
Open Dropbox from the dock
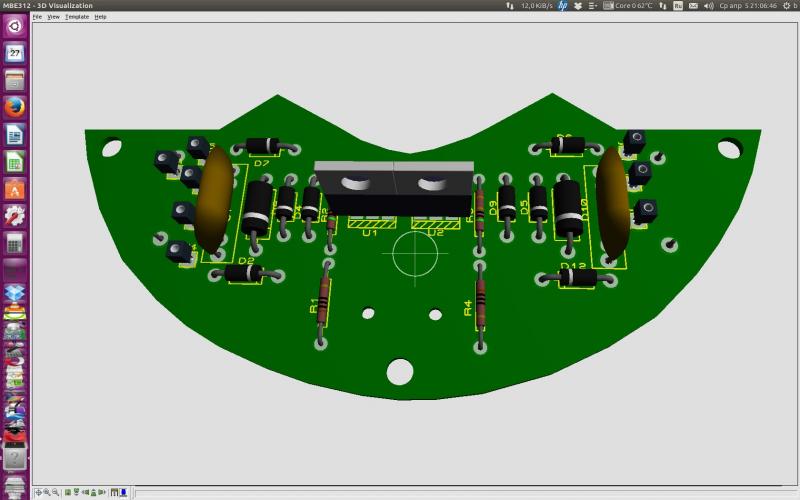15,294
